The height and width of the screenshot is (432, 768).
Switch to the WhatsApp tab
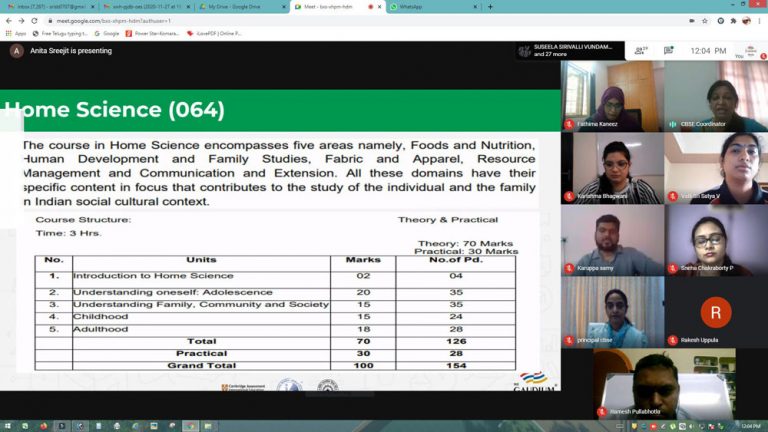pyautogui.click(x=432, y=7)
